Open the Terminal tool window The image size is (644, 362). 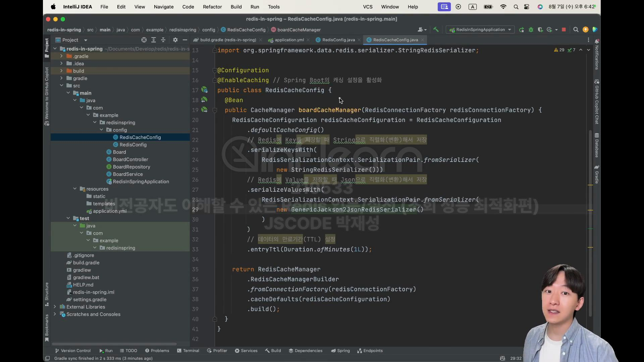coord(188,351)
